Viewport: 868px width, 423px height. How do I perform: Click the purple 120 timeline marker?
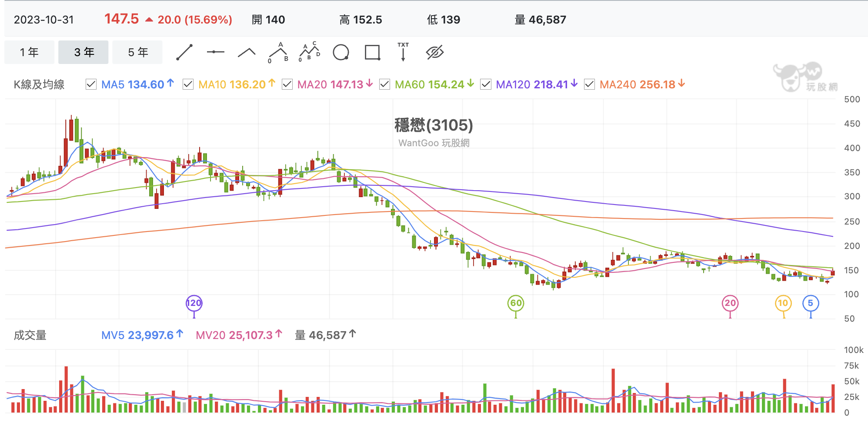pyautogui.click(x=194, y=303)
